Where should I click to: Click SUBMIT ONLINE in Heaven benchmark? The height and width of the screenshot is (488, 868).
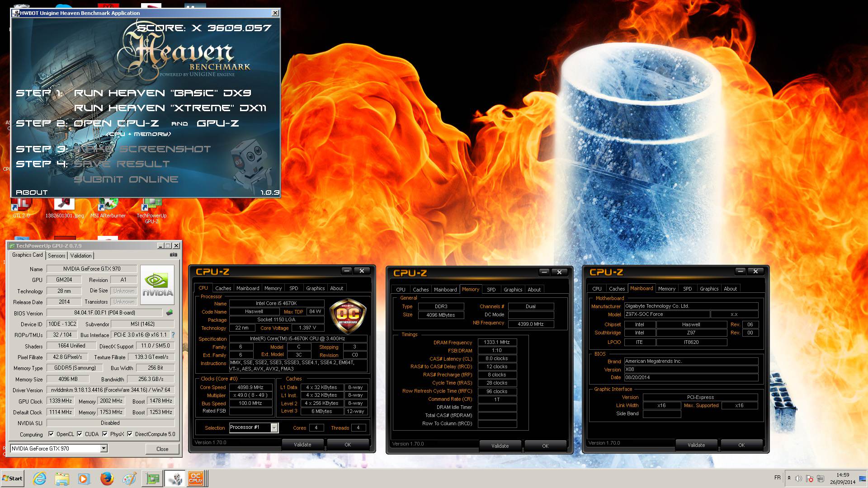point(126,179)
